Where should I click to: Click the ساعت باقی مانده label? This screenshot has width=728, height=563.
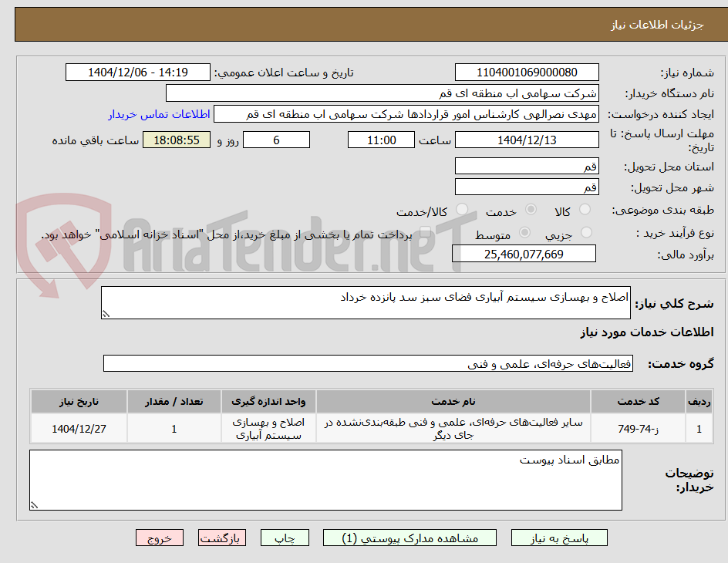(95, 140)
